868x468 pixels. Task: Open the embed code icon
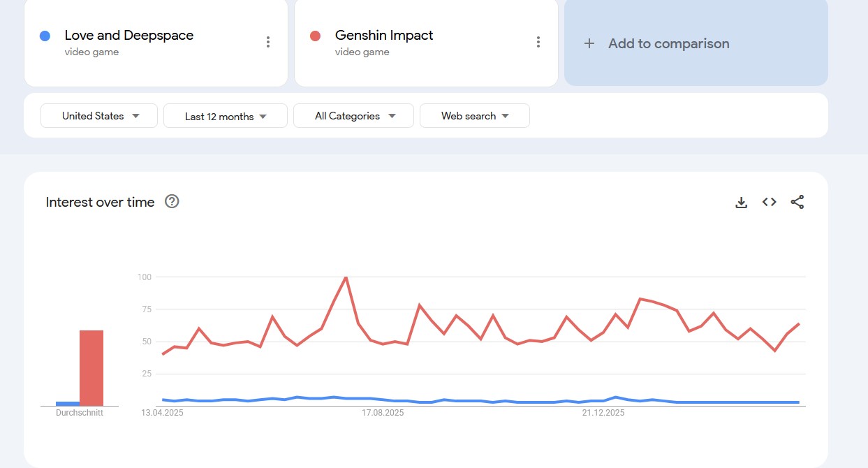click(769, 202)
